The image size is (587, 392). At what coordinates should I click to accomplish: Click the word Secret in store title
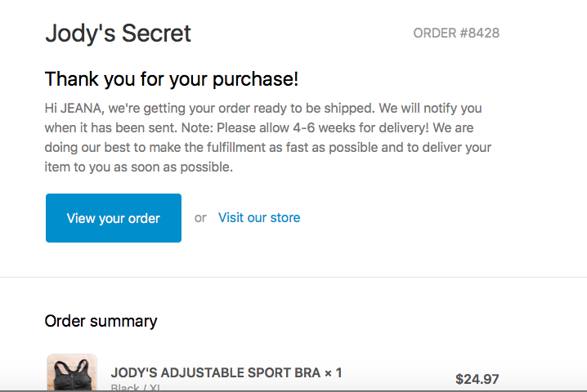(x=156, y=33)
